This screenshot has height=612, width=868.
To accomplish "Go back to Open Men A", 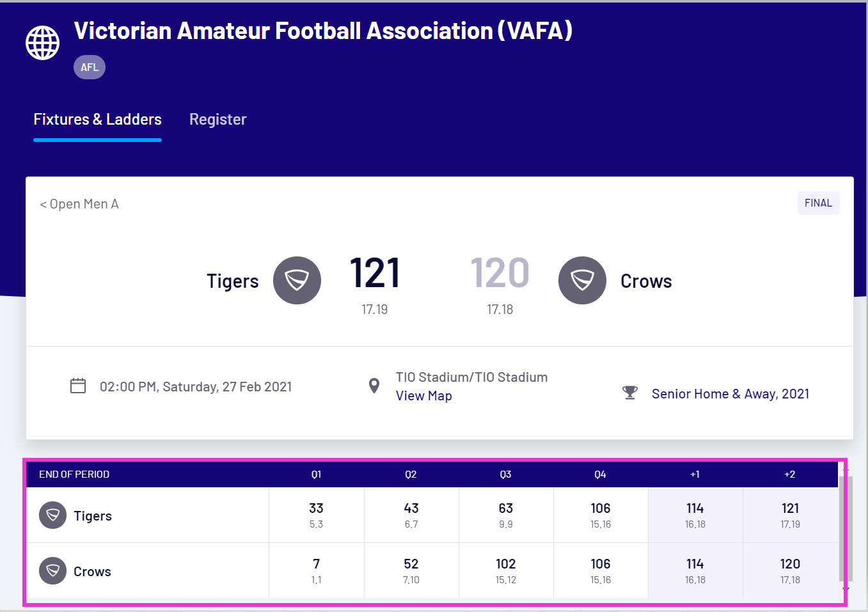I will click(79, 204).
